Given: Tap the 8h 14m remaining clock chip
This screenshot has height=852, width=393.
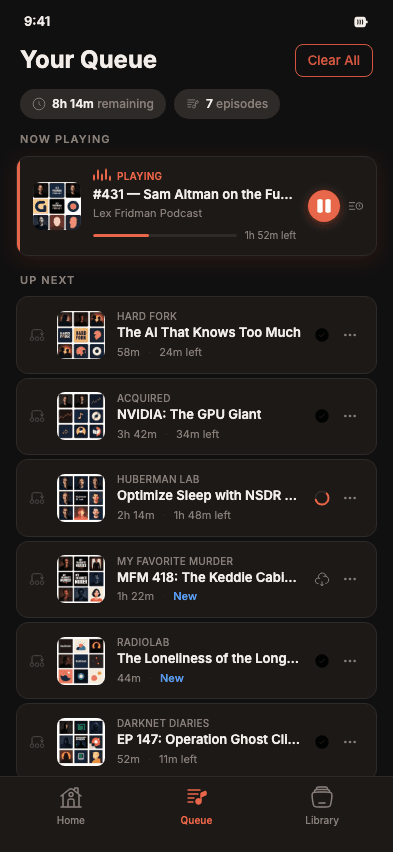Looking at the screenshot, I should coord(93,104).
